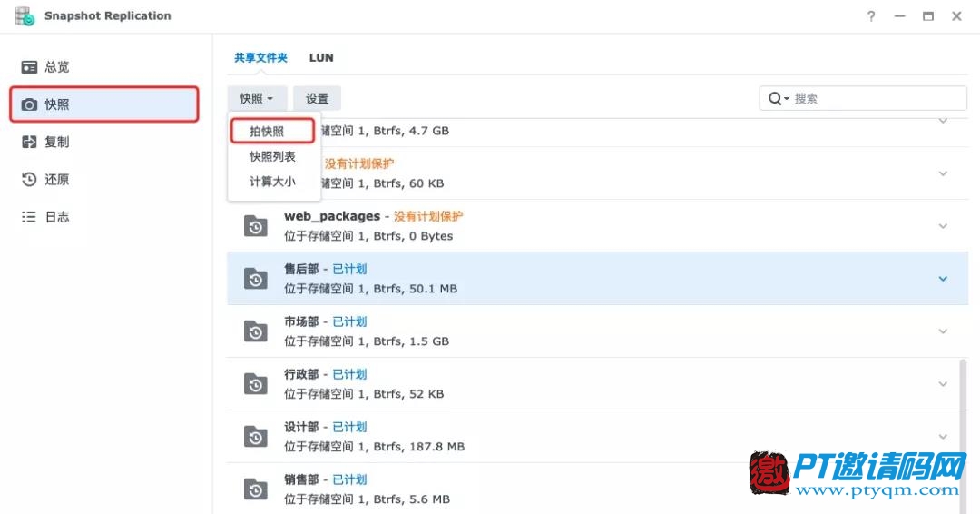The image size is (980, 514).
Task: Click 已计划 status link for 行政部
Action: 349,374
